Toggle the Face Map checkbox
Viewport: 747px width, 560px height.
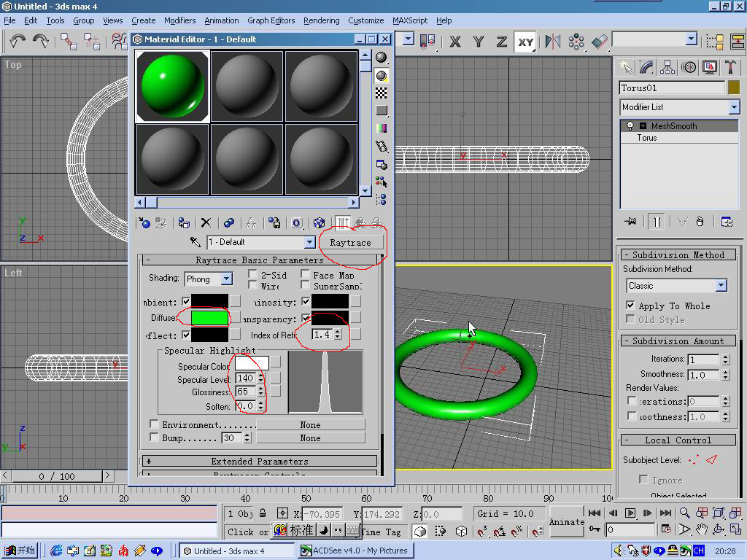pos(306,274)
